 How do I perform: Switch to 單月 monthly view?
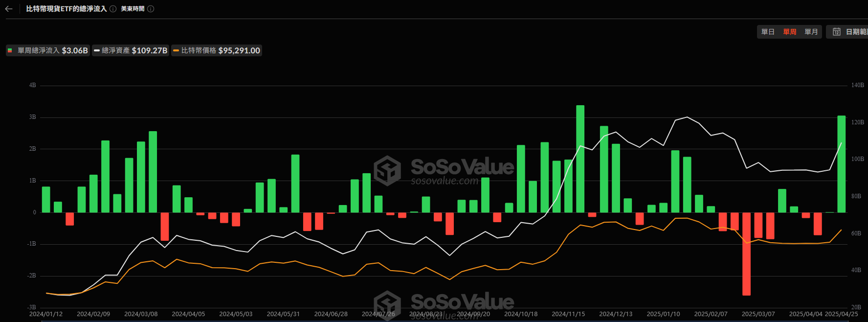point(811,32)
